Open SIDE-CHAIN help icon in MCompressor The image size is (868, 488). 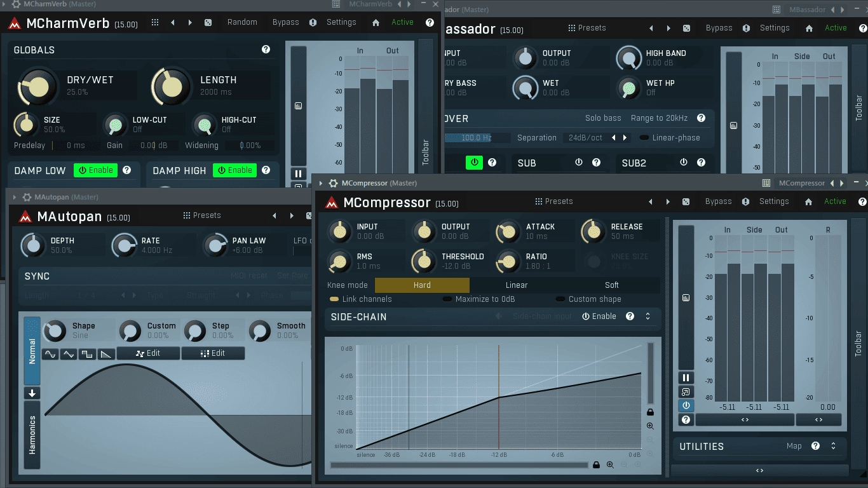click(630, 316)
